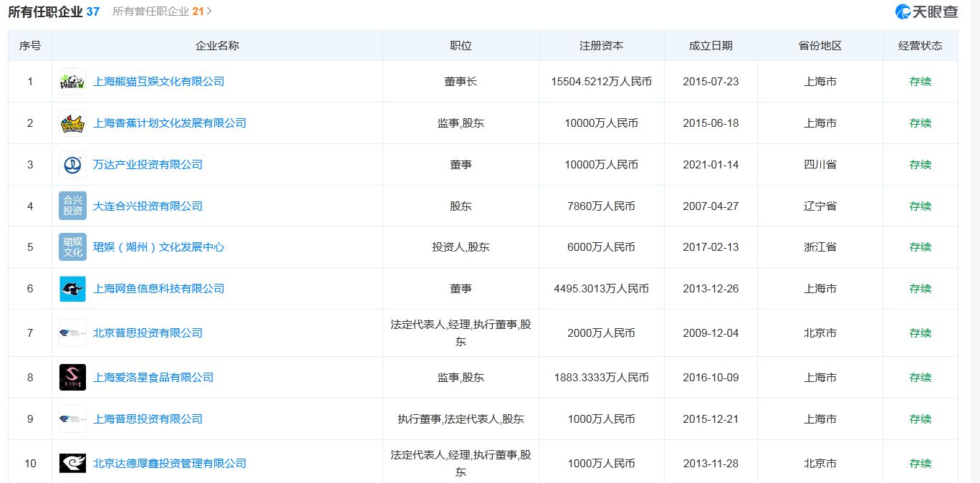
Task: Click the 董事长 position cell
Action: pyautogui.click(x=461, y=82)
